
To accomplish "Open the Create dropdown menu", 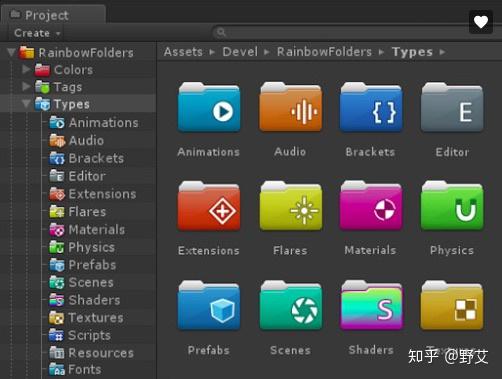I will [37, 33].
